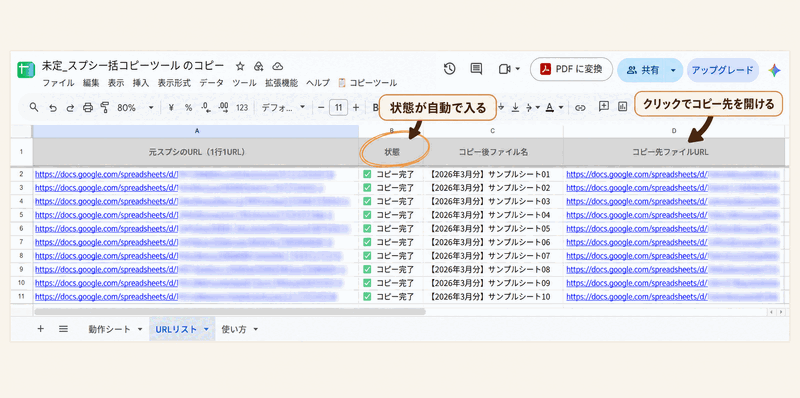Screen dimensions: 800x398
Task: Click the move-to-folder Drive icon
Action: point(259,66)
